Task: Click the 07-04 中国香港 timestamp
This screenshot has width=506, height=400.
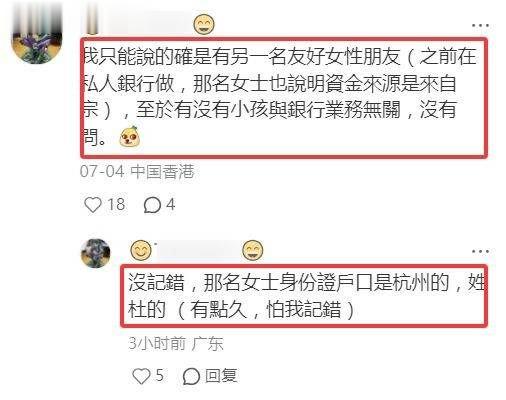Action: tap(137, 172)
